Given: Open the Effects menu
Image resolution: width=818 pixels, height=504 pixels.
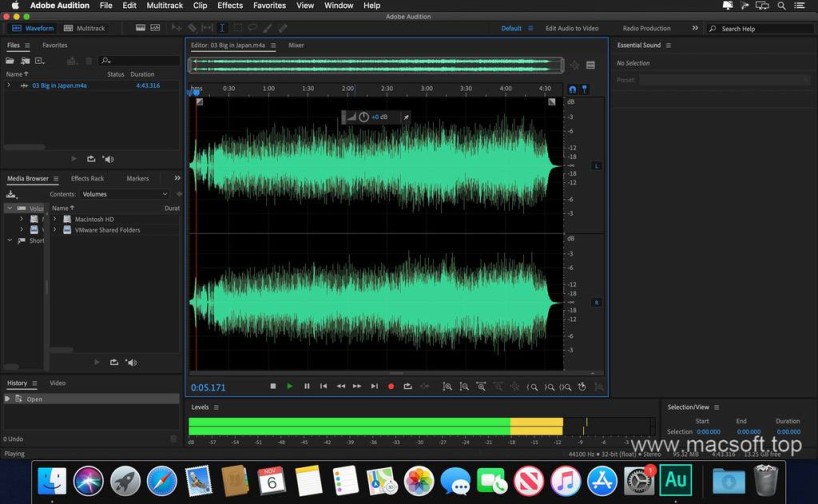Looking at the screenshot, I should (230, 5).
